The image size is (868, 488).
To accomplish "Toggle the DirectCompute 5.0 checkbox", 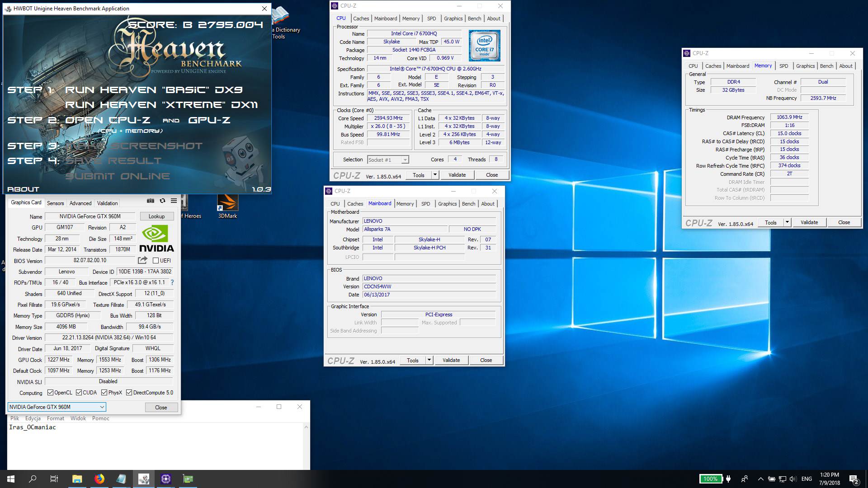I will coord(129,393).
